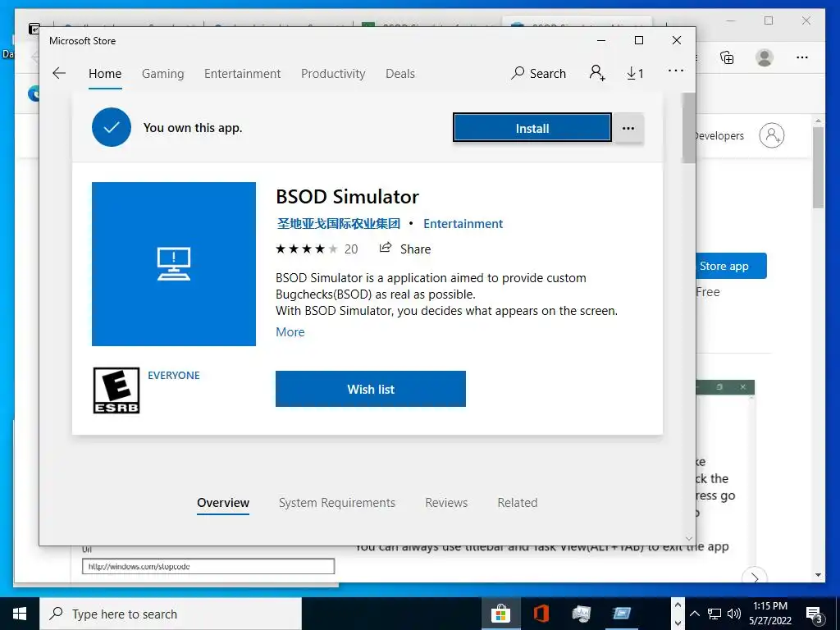The height and width of the screenshot is (630, 840).
Task: Open the browser profile avatar
Action: point(765,57)
